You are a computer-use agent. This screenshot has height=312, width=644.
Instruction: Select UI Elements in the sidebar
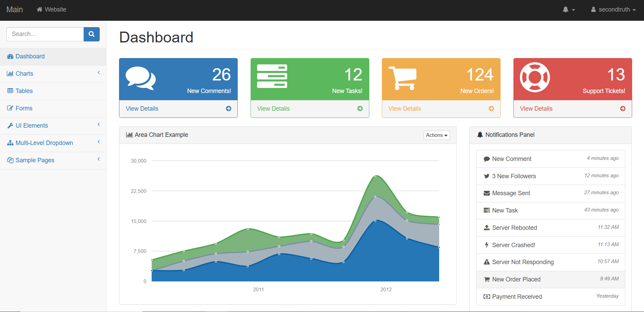53,126
